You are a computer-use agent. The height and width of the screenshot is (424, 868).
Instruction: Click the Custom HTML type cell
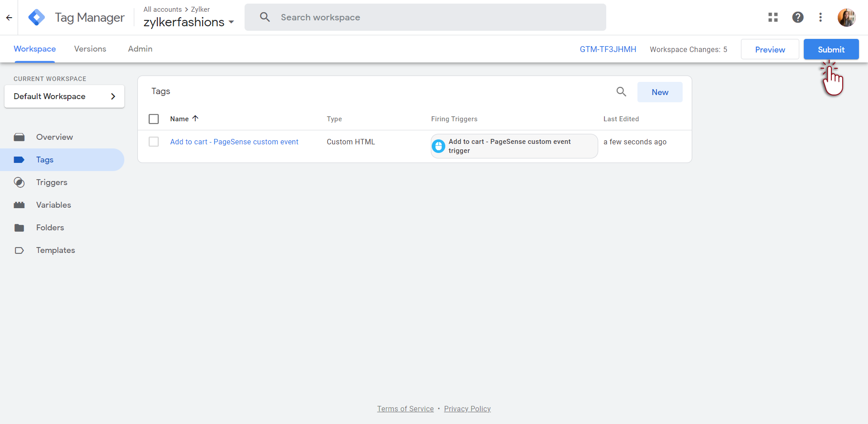pos(351,142)
